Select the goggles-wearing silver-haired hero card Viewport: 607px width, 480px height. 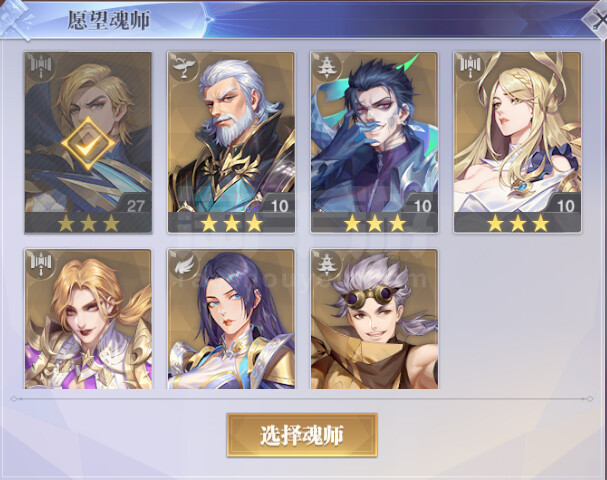374,319
